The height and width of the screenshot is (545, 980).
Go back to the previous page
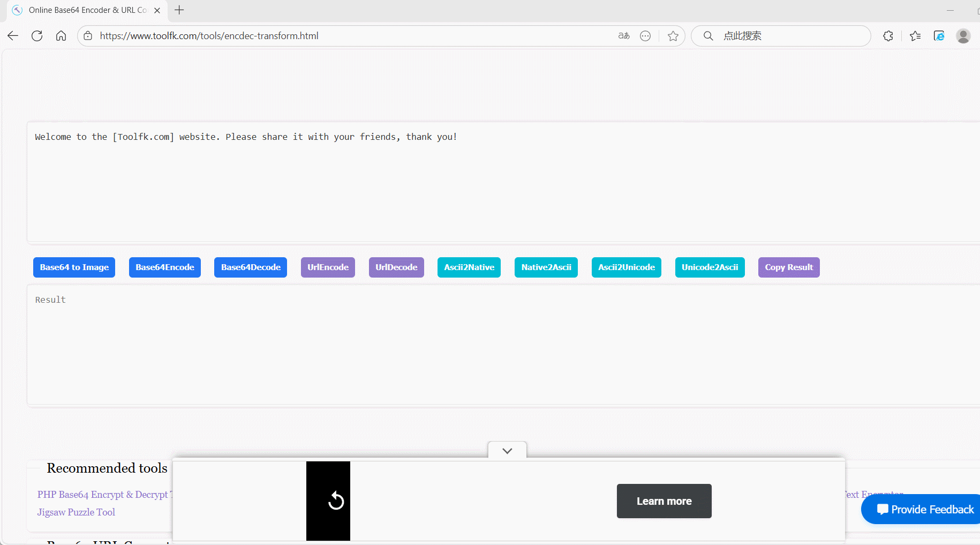pyautogui.click(x=13, y=36)
